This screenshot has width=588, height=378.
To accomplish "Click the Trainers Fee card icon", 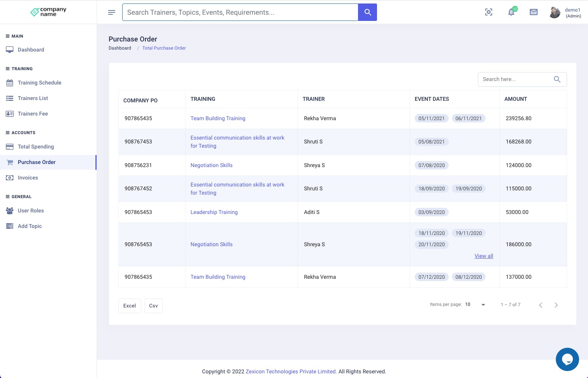I will (10, 114).
